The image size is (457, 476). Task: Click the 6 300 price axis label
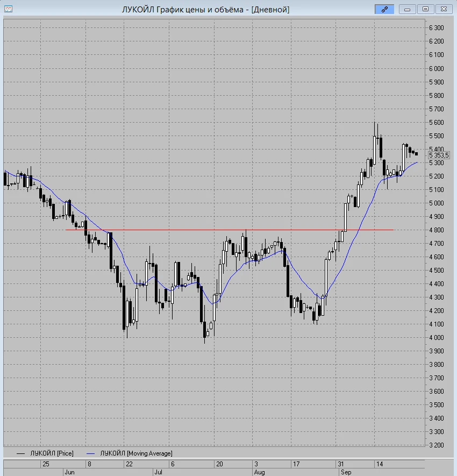click(437, 27)
